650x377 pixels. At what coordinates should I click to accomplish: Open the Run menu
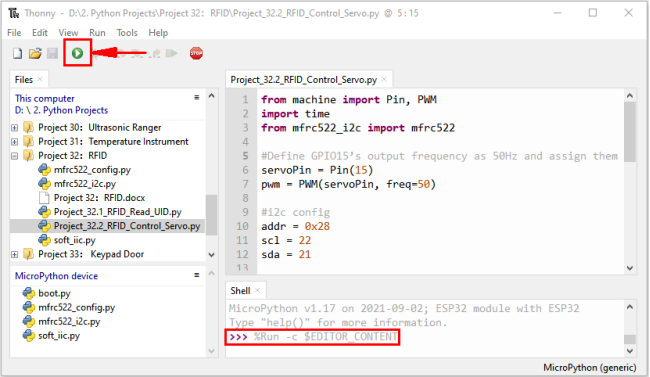[97, 33]
